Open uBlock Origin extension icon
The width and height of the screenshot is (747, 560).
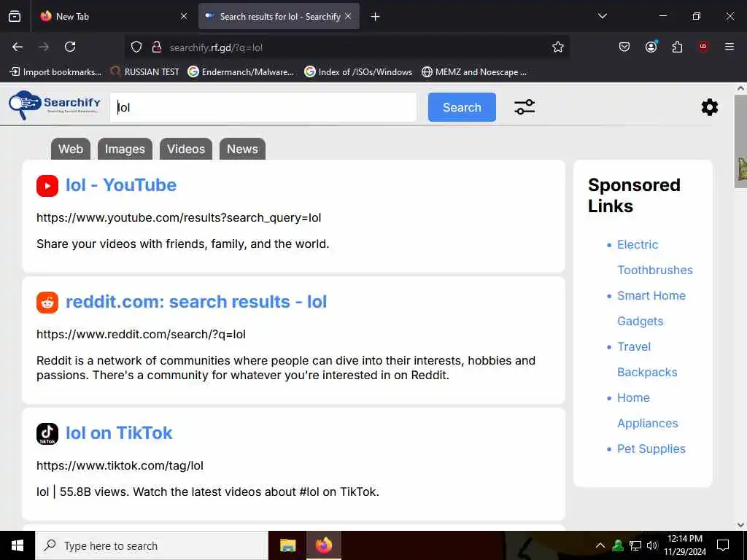pyautogui.click(x=703, y=47)
